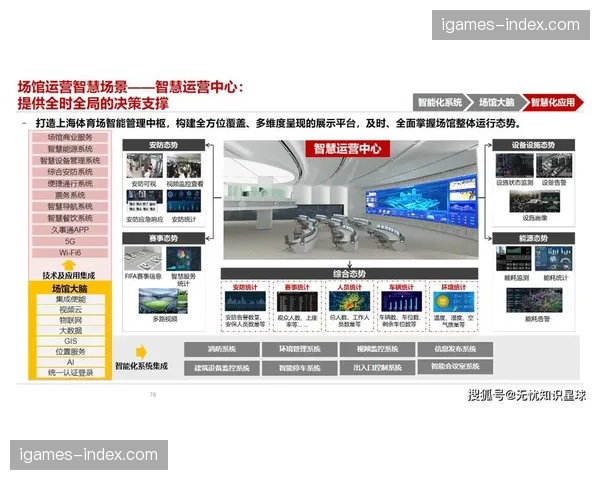600x480 pixels.
Task: Open the 环境统计 thumbnail
Action: [453, 301]
